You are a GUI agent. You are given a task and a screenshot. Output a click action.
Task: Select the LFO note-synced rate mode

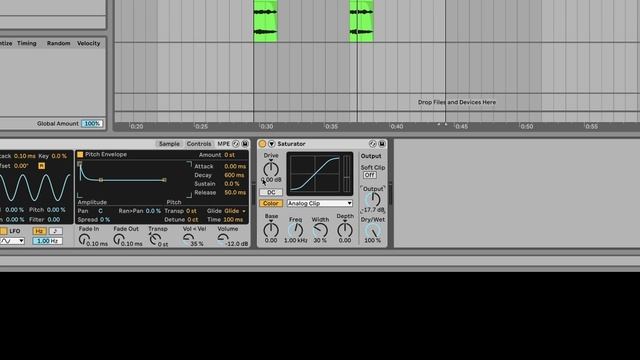pyautogui.click(x=56, y=231)
